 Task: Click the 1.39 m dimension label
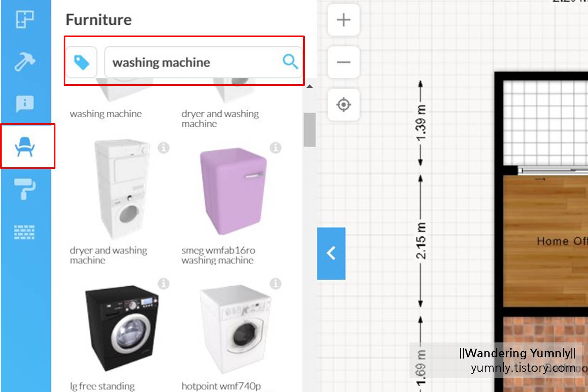coord(421,123)
